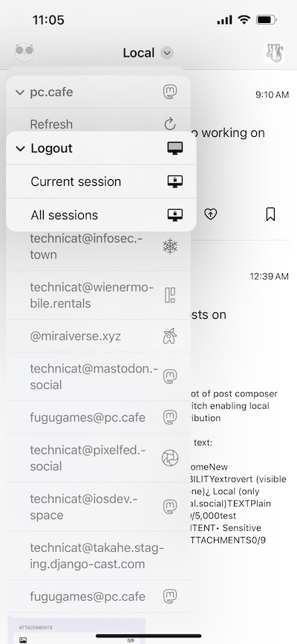
Task: Collapse the Logout submenu chevron
Action: (20, 149)
